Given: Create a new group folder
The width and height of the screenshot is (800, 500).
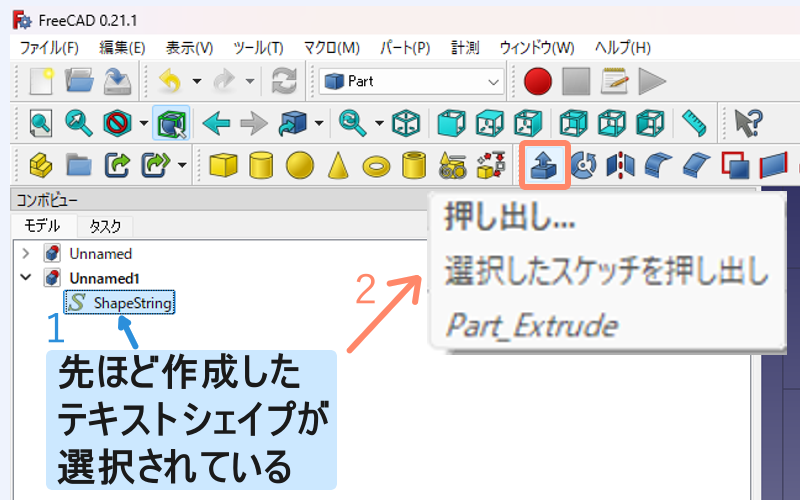Looking at the screenshot, I should [79, 165].
